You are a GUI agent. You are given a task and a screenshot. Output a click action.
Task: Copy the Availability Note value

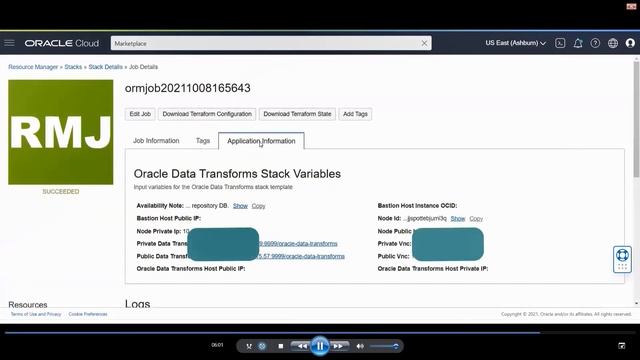point(258,206)
